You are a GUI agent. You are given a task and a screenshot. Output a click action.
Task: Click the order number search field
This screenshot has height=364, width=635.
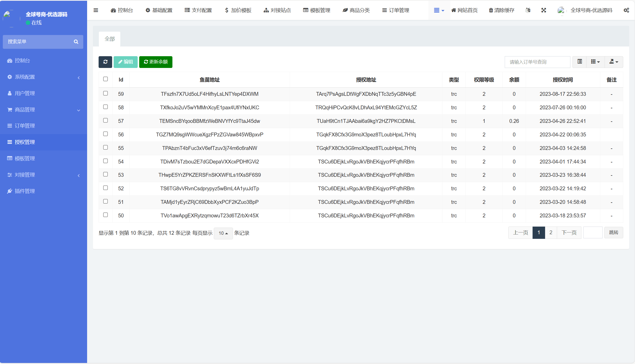(x=537, y=62)
